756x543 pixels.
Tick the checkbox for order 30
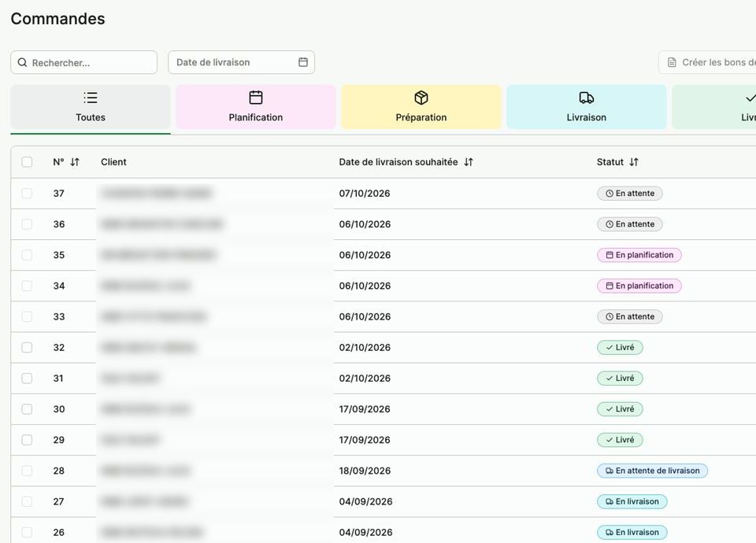pos(27,409)
